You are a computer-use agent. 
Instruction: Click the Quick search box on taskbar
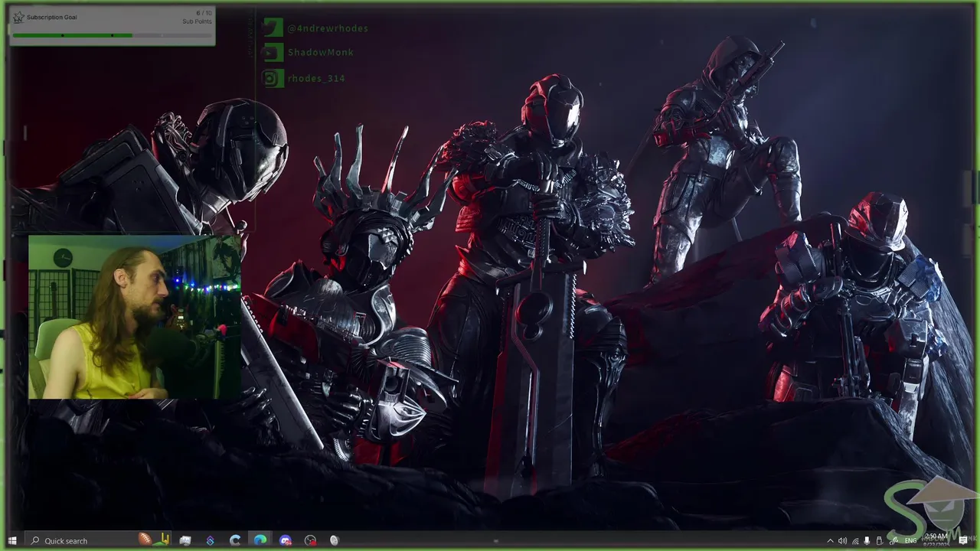point(97,541)
